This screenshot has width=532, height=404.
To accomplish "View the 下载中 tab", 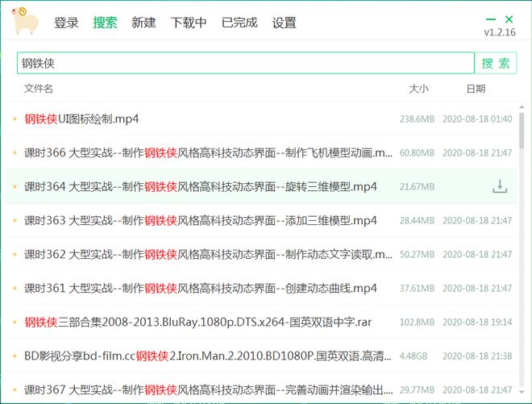I will point(189,23).
